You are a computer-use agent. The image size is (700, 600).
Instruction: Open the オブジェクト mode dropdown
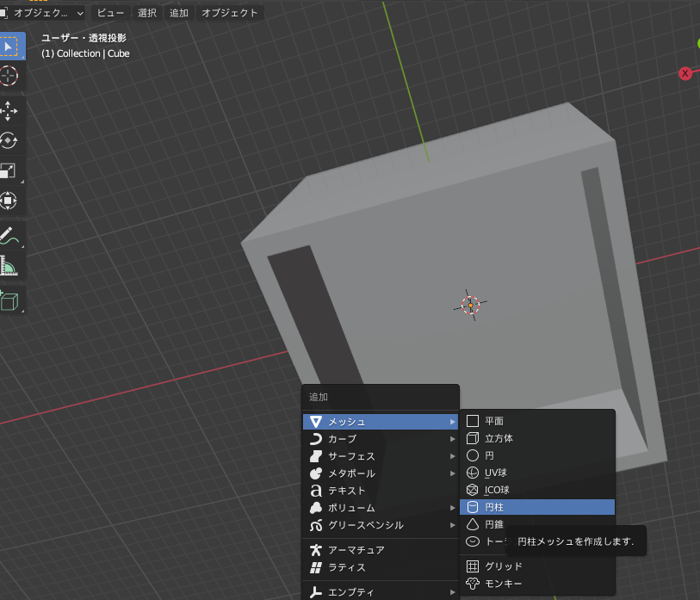coord(42,13)
